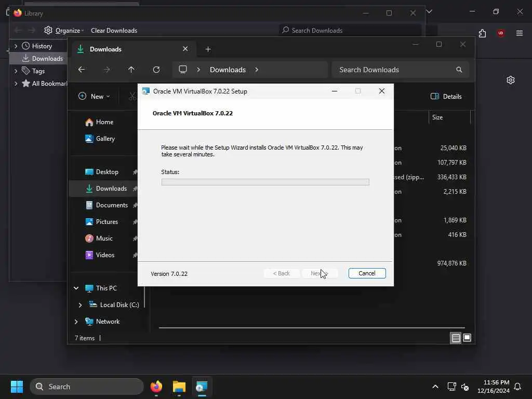Expand Tags in Firefox Library
532x399 pixels.
pyautogui.click(x=16, y=71)
